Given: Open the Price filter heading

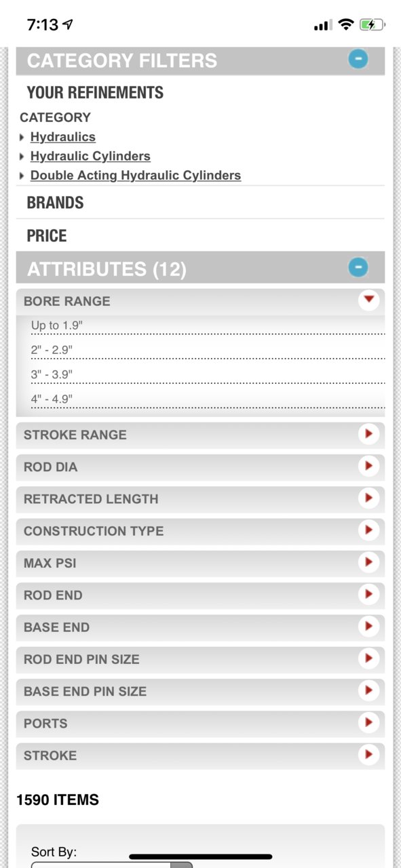Looking at the screenshot, I should (47, 236).
